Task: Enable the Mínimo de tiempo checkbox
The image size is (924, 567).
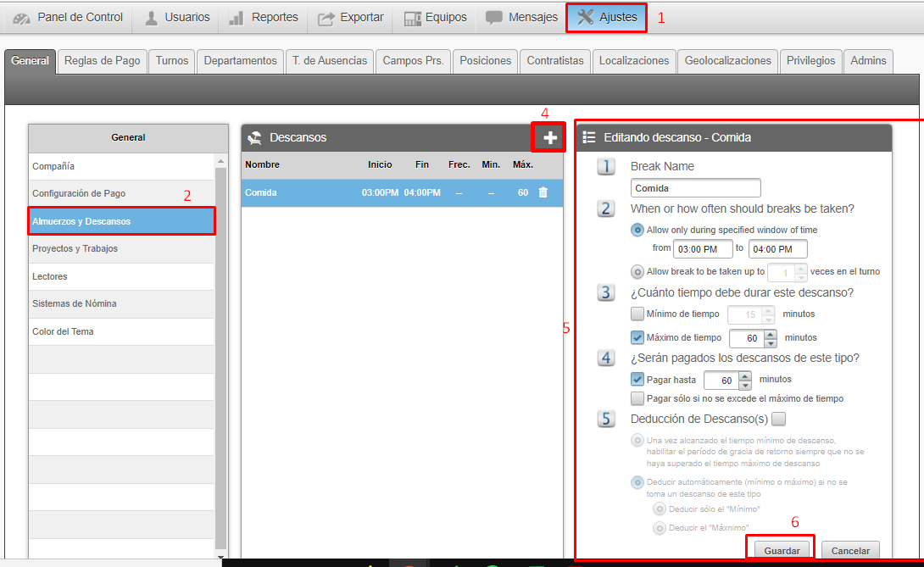Action: (x=637, y=314)
